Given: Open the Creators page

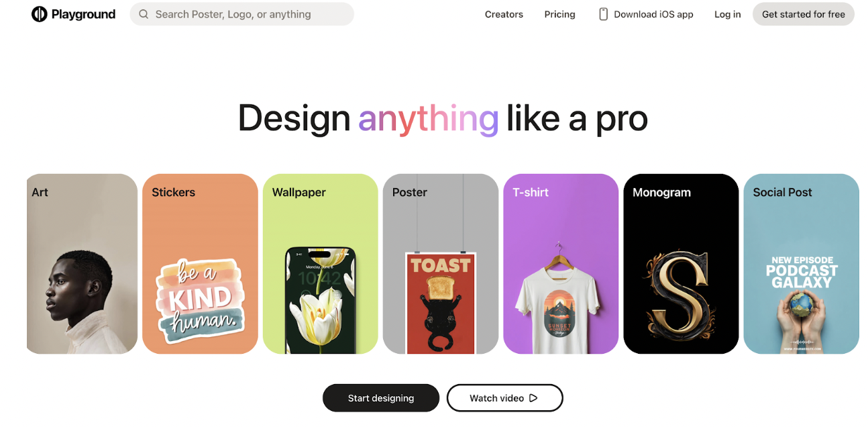Looking at the screenshot, I should click(x=504, y=14).
